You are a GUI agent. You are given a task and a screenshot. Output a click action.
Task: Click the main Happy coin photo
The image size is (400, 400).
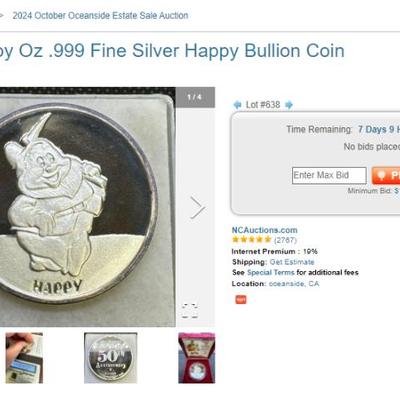click(88, 207)
